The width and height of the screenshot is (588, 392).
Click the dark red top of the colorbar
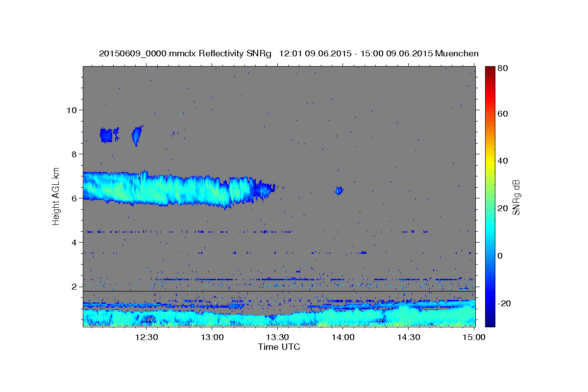(x=490, y=70)
